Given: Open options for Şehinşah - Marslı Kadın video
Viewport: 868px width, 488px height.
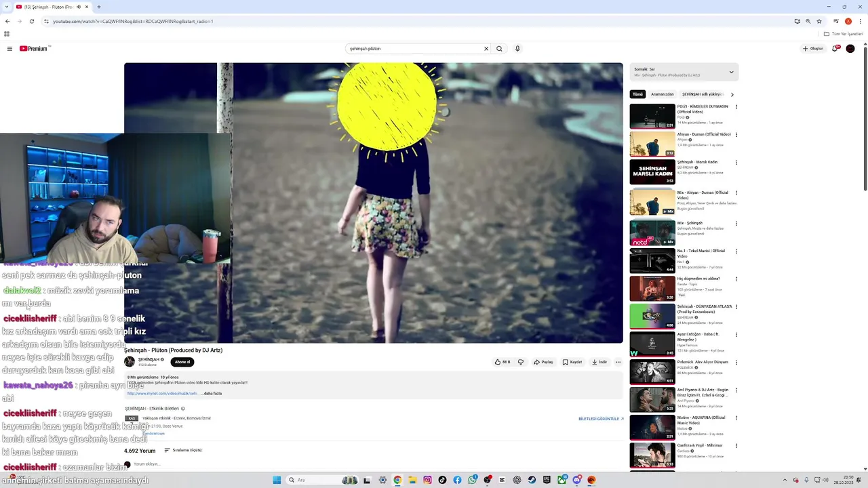Looking at the screenshot, I should (x=736, y=163).
